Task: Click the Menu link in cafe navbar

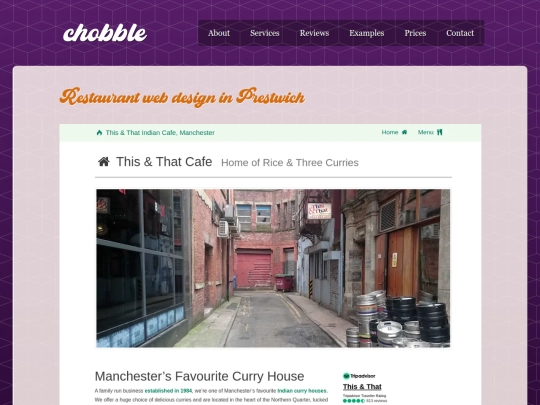Action: click(x=426, y=132)
